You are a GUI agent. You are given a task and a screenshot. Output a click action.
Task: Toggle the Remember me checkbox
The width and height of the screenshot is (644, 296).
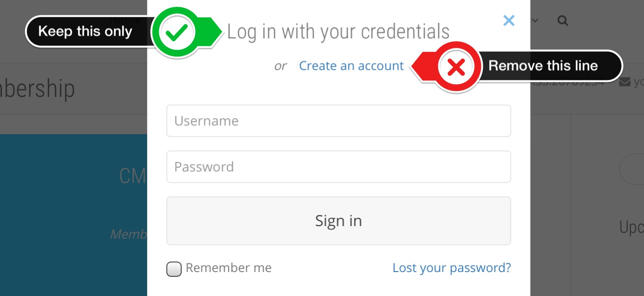pyautogui.click(x=174, y=269)
